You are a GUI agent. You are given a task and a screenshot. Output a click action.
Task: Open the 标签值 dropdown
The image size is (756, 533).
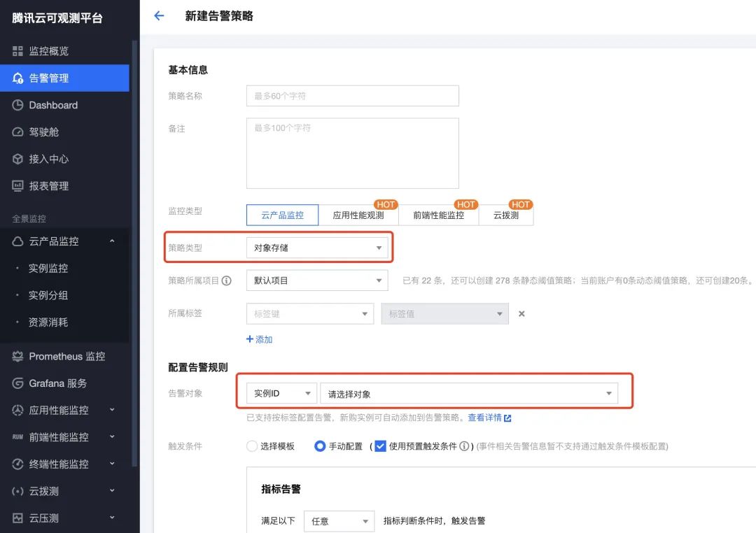[444, 314]
